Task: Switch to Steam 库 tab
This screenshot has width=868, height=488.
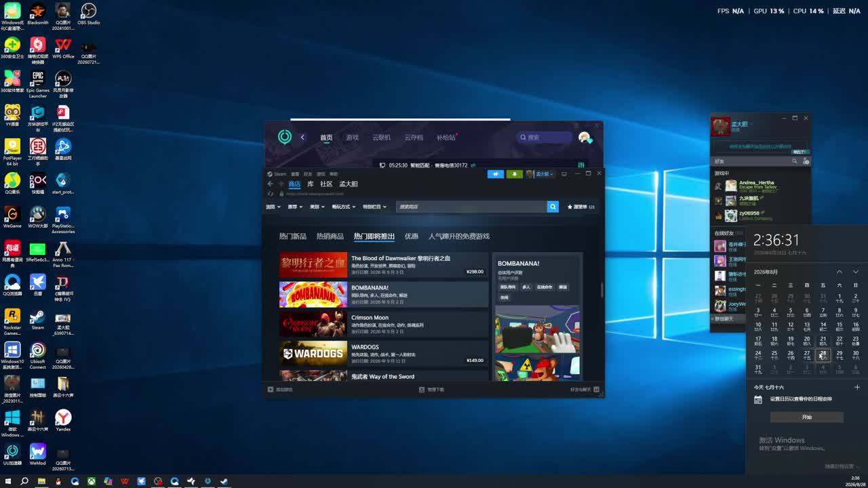Action: [311, 184]
